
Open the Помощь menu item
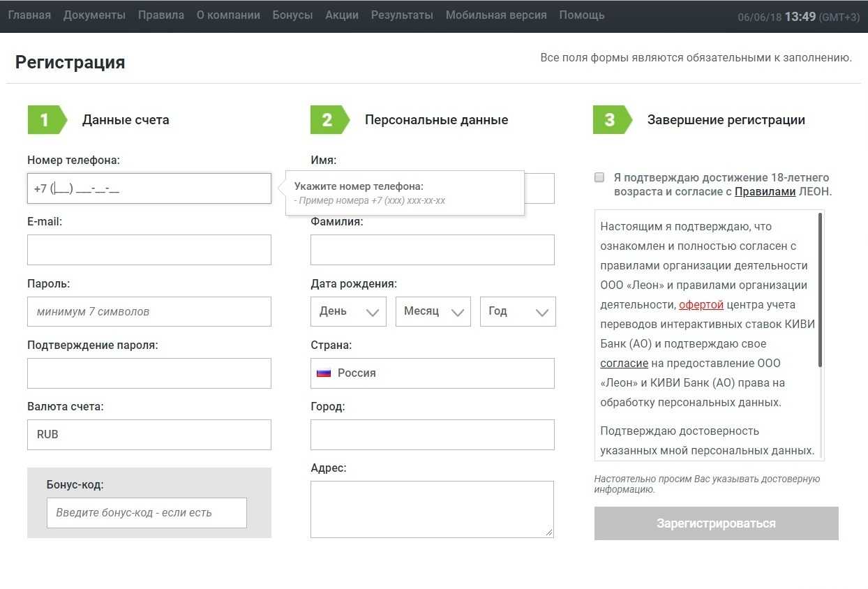point(582,15)
